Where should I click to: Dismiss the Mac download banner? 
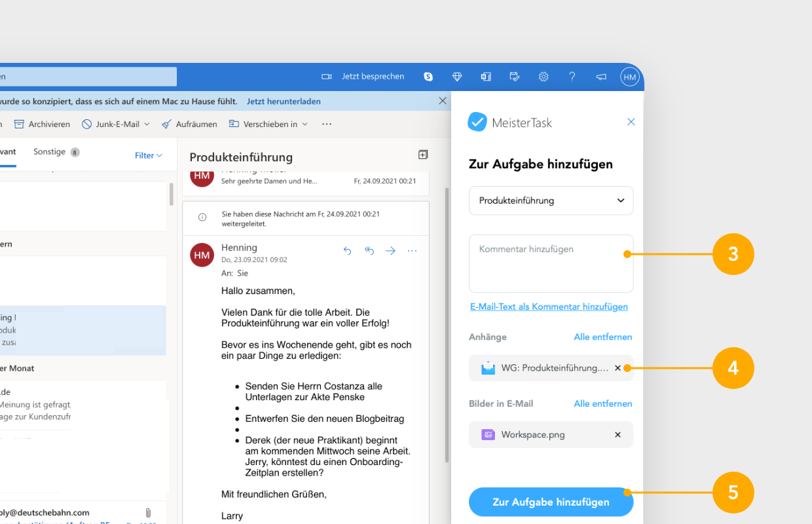443,101
